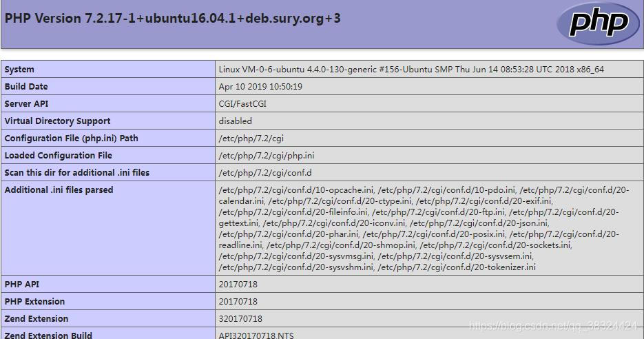Click the Loaded Configuration File label
Viewport: 644px width, 339px height.
pos(59,156)
